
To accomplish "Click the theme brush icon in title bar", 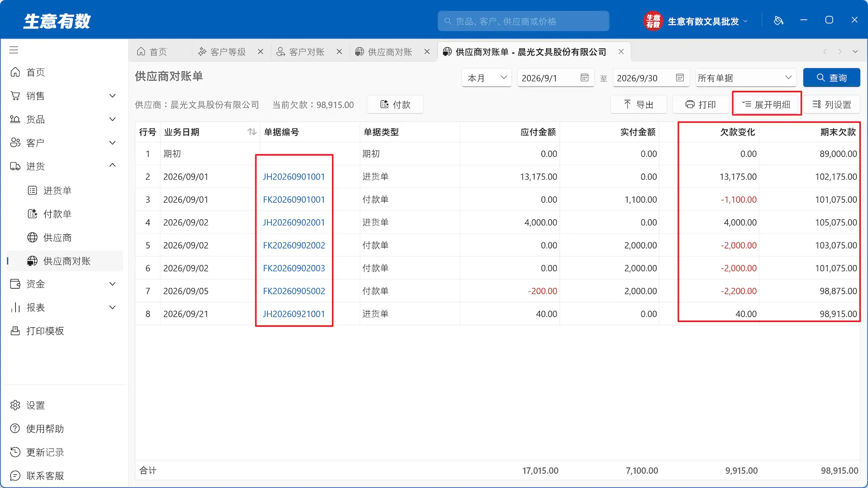I will pyautogui.click(x=778, y=20).
